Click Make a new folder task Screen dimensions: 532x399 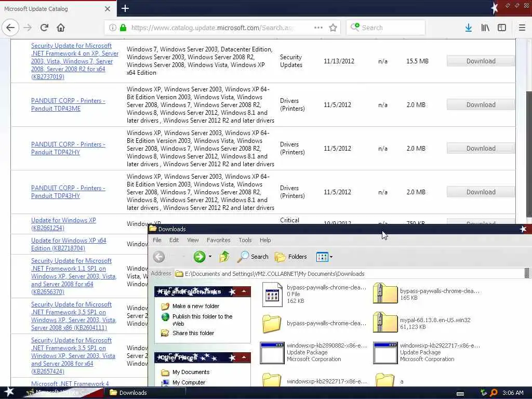coord(196,306)
